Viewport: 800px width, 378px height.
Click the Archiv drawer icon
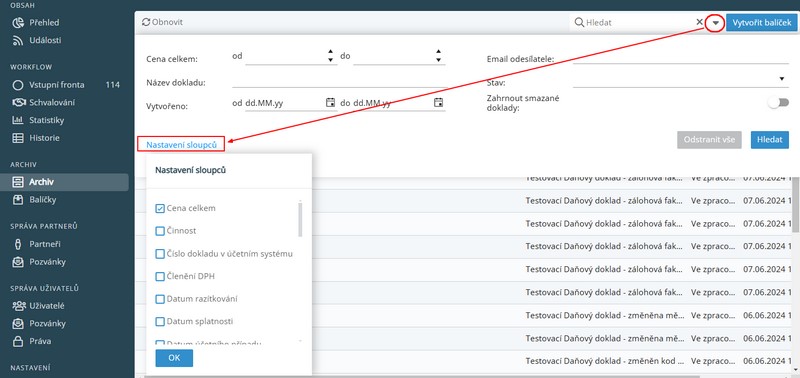18,182
